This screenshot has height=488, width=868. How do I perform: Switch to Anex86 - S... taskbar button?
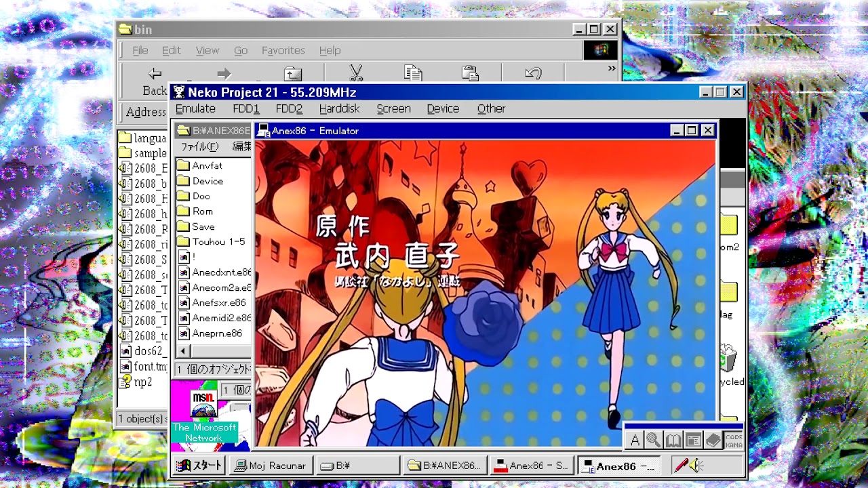point(532,466)
